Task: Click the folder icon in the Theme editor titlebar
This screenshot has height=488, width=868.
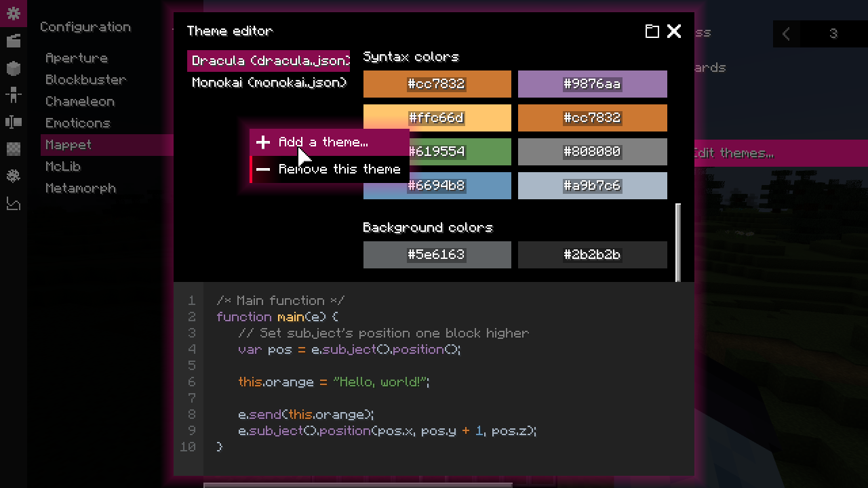Action: click(652, 31)
